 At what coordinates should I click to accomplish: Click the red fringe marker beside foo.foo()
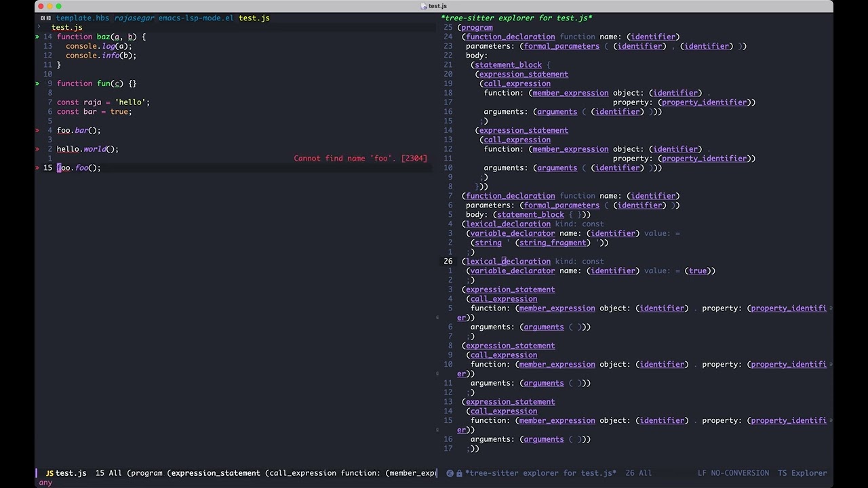point(37,167)
